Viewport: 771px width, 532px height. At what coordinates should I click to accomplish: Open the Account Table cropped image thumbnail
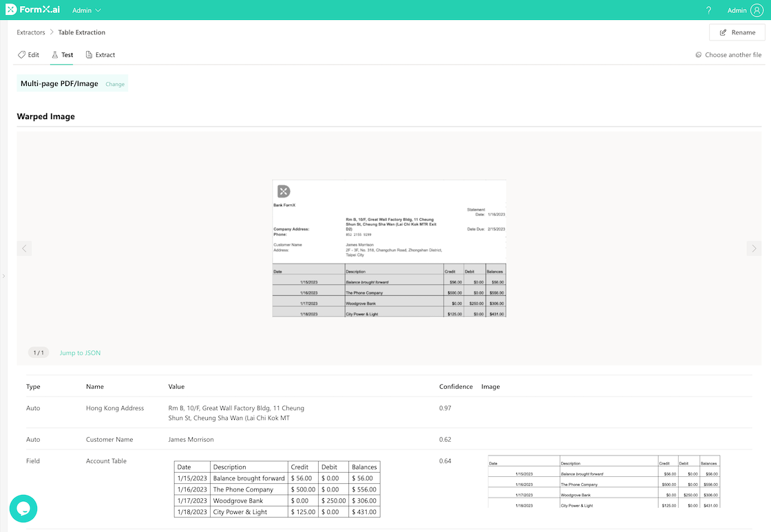pyautogui.click(x=604, y=482)
